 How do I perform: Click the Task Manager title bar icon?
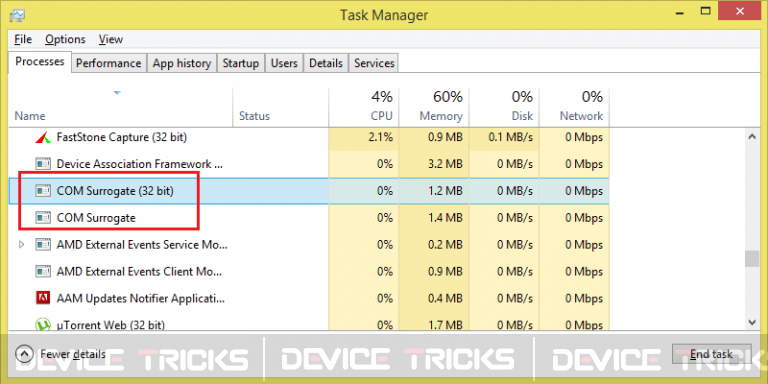(17, 16)
